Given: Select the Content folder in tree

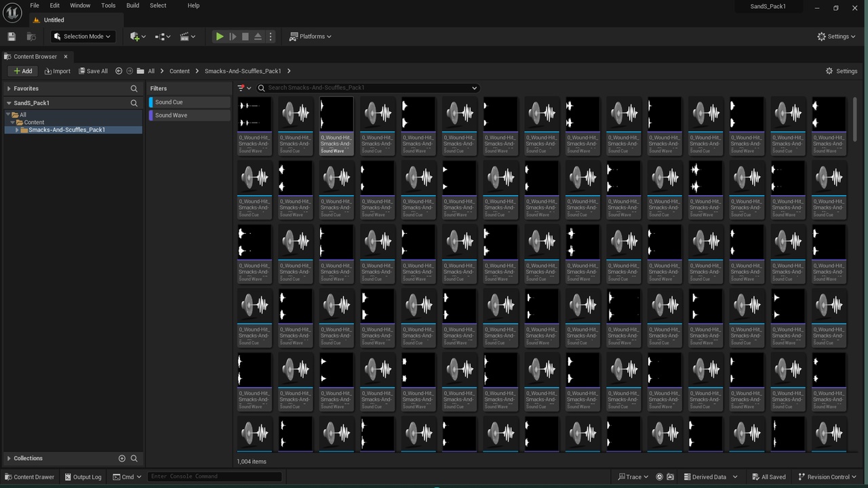Looking at the screenshot, I should (34, 122).
